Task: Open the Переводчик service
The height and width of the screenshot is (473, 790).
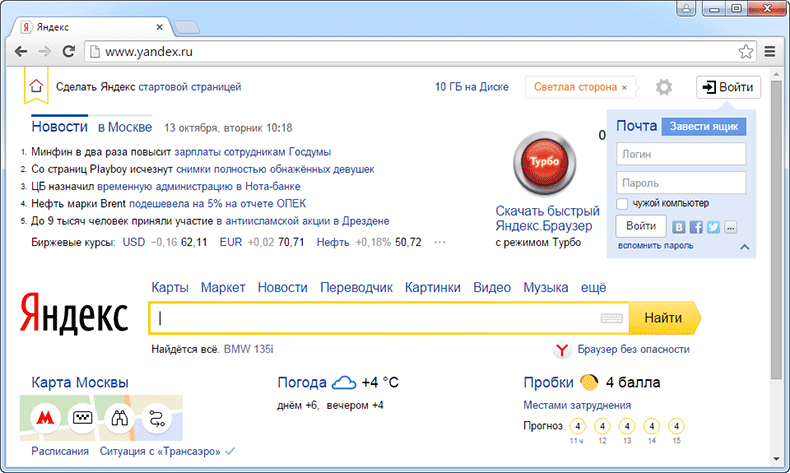Action: pos(357,288)
